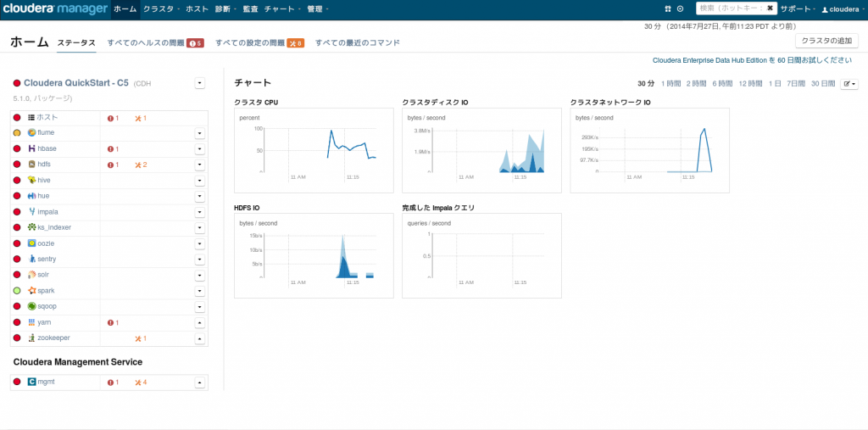The width and height of the screenshot is (868, 430).
Task: Switch to すべてのヘルスの問題 tab
Action: tap(156, 42)
